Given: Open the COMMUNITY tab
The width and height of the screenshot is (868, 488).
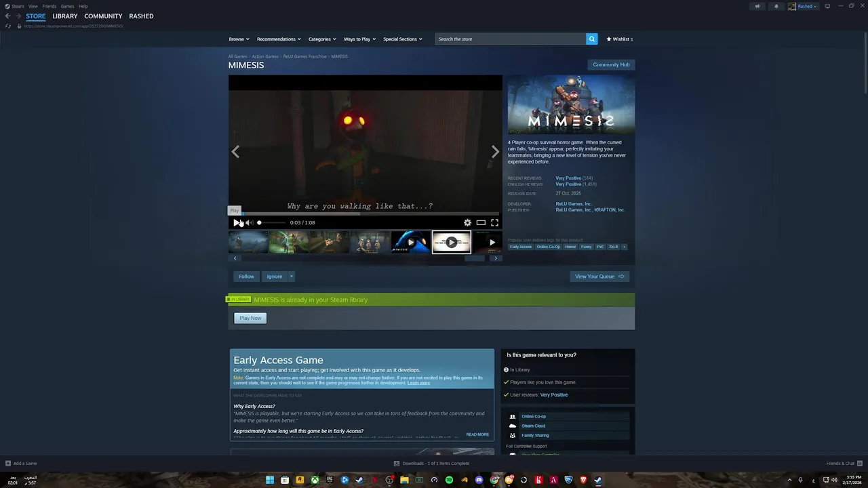Looking at the screenshot, I should pos(103,16).
